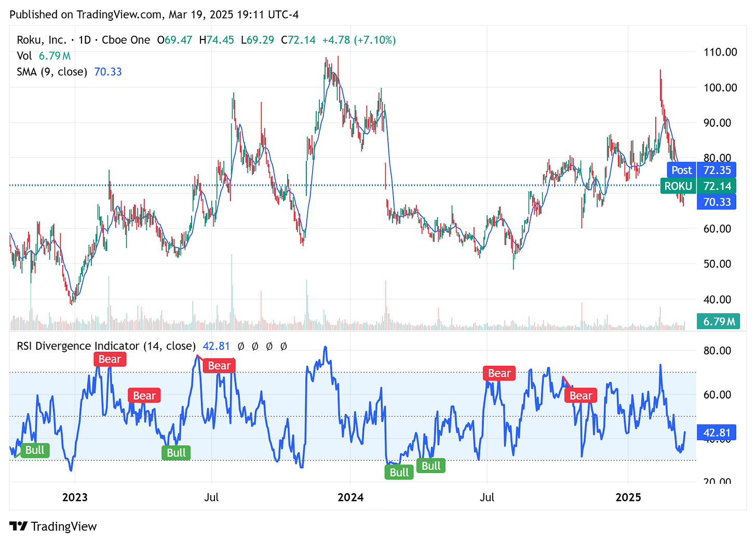Open the Cboe One exchange selector
The image size is (756, 543).
126,39
